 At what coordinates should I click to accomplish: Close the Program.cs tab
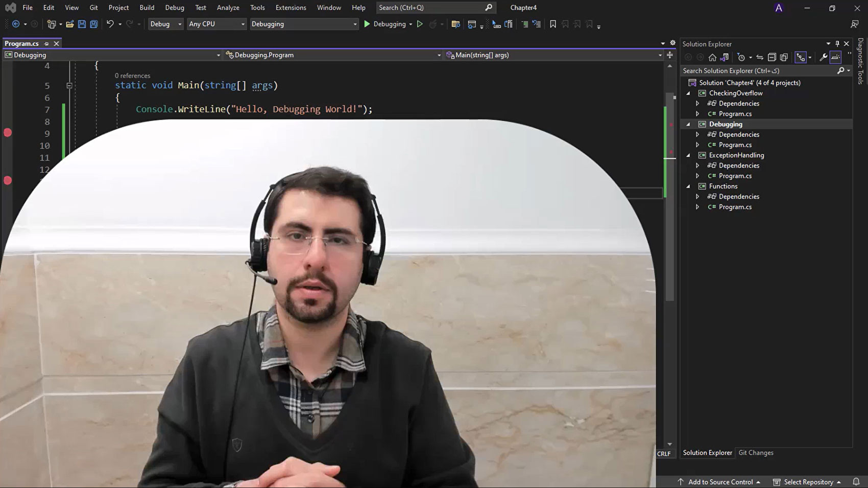pyautogui.click(x=57, y=44)
